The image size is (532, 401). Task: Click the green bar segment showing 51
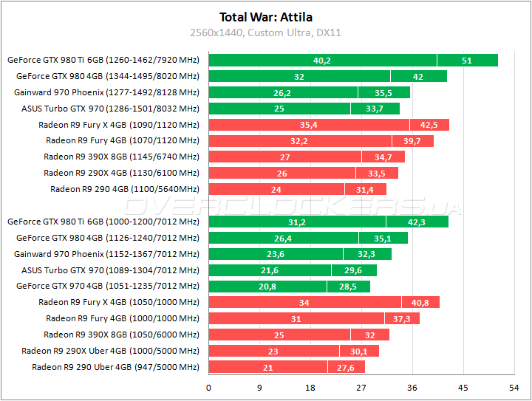pyautogui.click(x=467, y=61)
